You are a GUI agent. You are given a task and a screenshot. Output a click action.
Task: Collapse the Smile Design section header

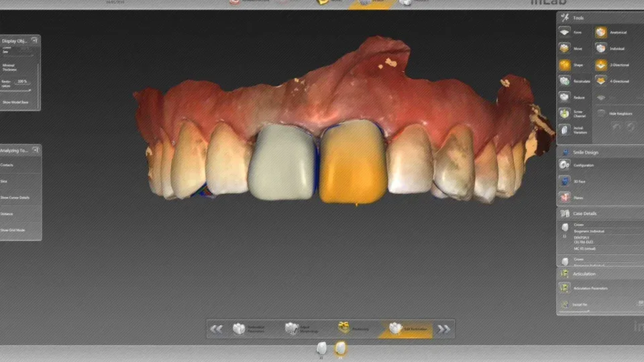600,152
